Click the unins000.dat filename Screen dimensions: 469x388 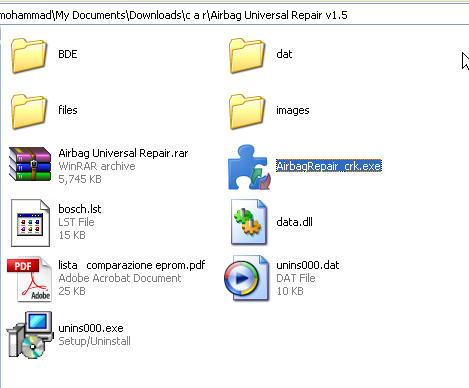coord(308,265)
